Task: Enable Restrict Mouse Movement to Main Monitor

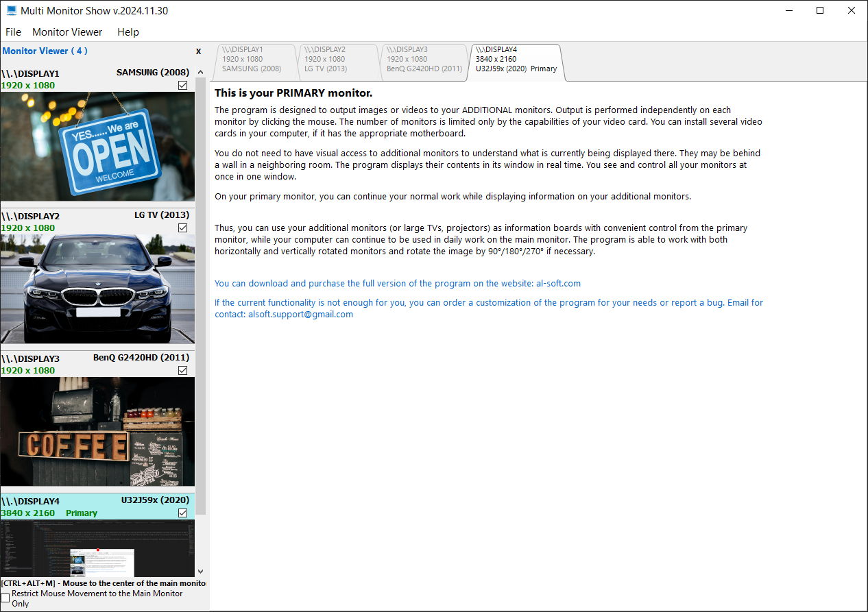Action: click(5, 598)
